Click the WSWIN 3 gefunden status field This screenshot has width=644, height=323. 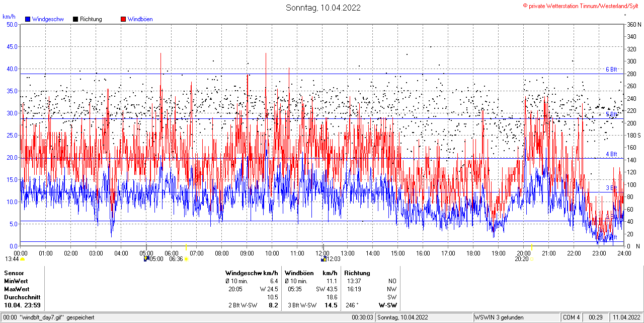pos(499,317)
